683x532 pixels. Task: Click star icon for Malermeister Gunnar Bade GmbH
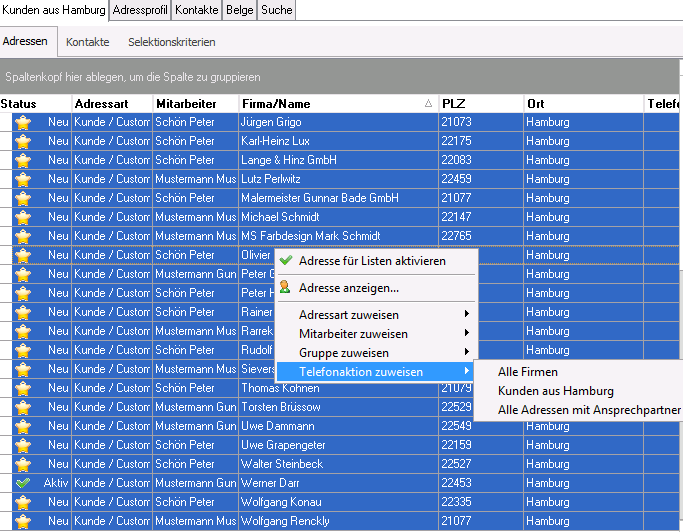click(23, 199)
